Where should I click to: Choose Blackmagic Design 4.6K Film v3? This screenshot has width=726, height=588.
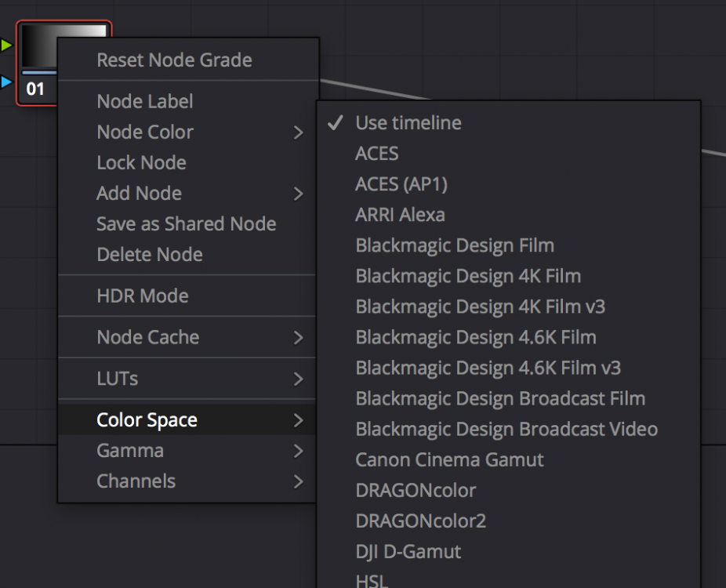(x=488, y=368)
